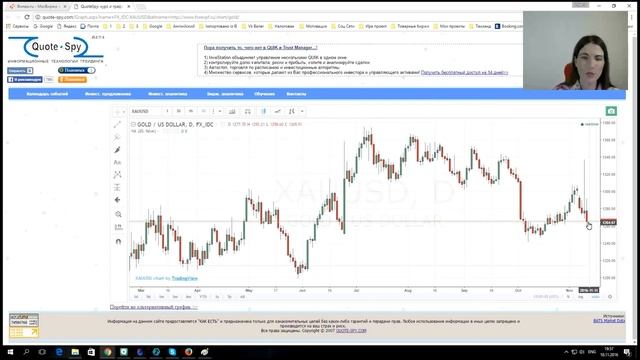Select the 5d date range

point(149,297)
